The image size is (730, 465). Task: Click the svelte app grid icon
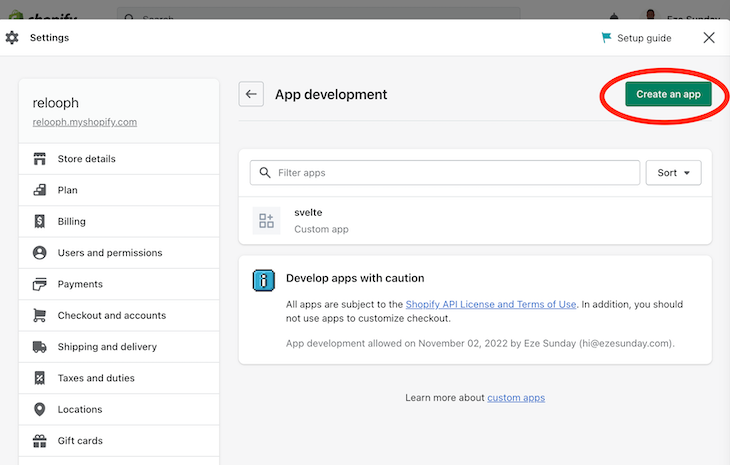266,221
